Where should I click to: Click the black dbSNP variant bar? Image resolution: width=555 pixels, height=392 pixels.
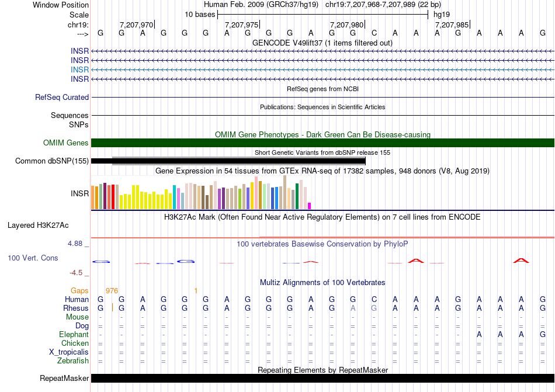click(x=234, y=161)
